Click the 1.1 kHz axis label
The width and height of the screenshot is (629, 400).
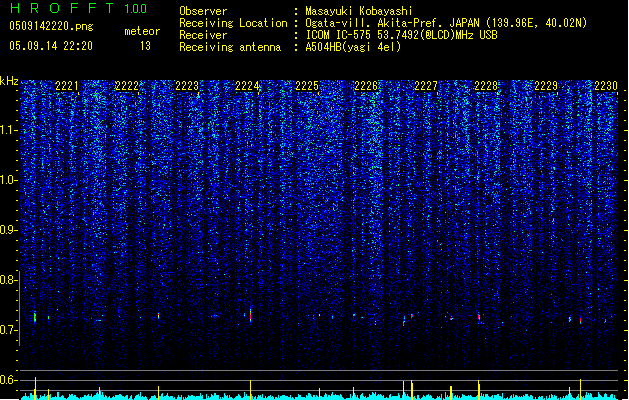pyautogui.click(x=9, y=130)
